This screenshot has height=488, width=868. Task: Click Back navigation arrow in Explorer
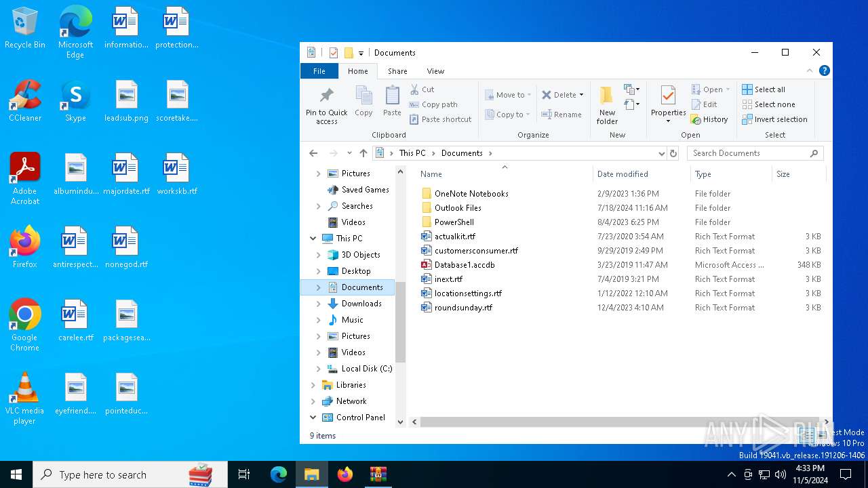(313, 153)
